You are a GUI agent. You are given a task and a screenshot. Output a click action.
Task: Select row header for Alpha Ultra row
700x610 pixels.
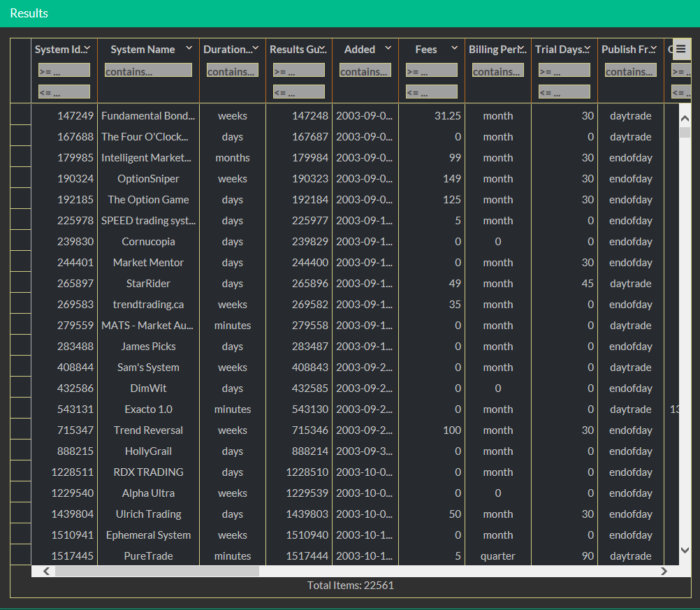point(20,492)
